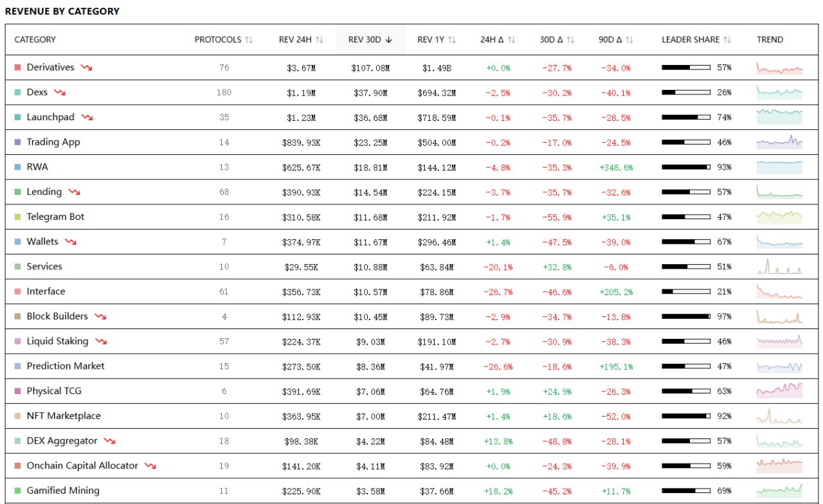Click the downtrend arrow icon next to Dexs

coord(59,93)
